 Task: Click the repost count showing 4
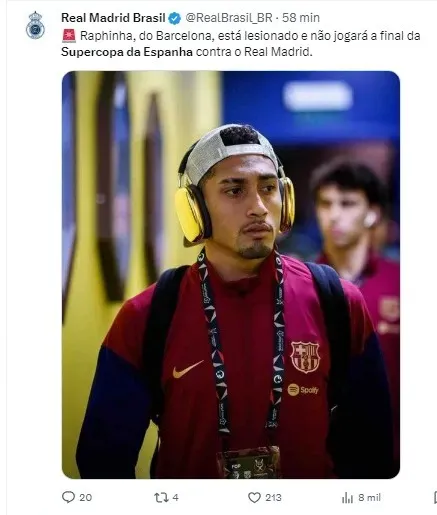point(175,497)
